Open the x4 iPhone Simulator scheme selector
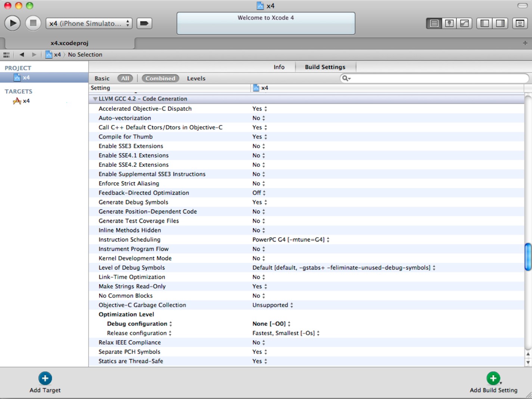 point(89,24)
